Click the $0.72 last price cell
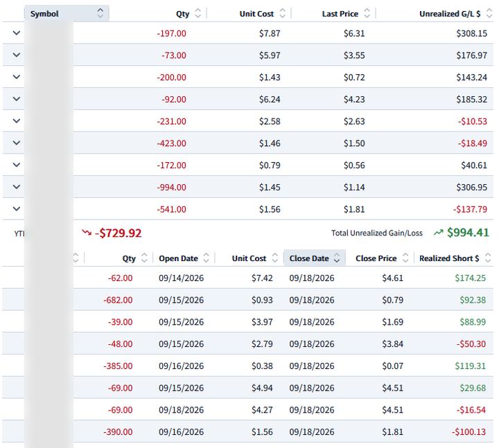Screen dimensions: 499x448 point(354,78)
